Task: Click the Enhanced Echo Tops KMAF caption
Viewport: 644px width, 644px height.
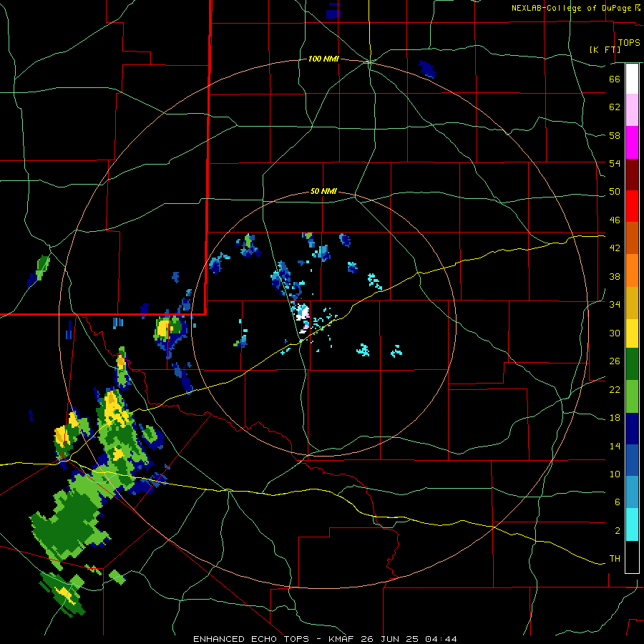Action: [x=325, y=639]
